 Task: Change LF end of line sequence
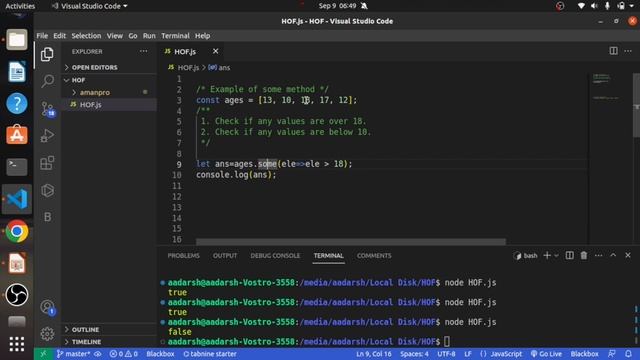(468, 354)
